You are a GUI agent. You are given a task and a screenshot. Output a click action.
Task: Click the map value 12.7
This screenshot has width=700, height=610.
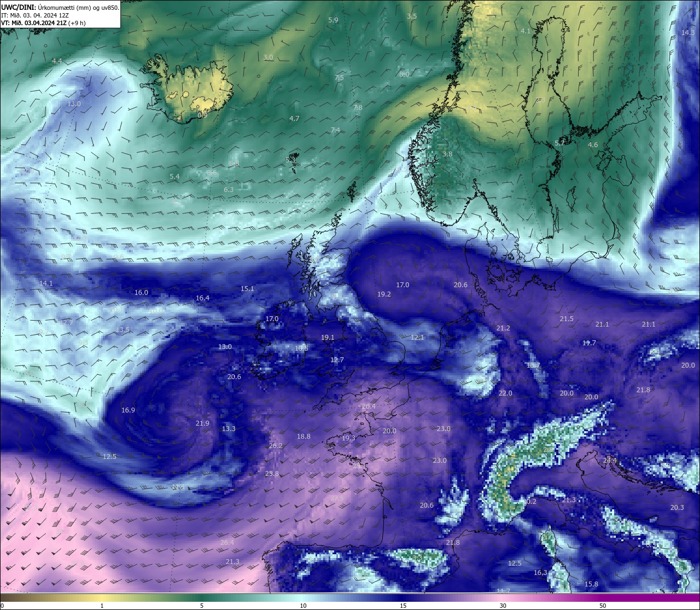click(337, 360)
